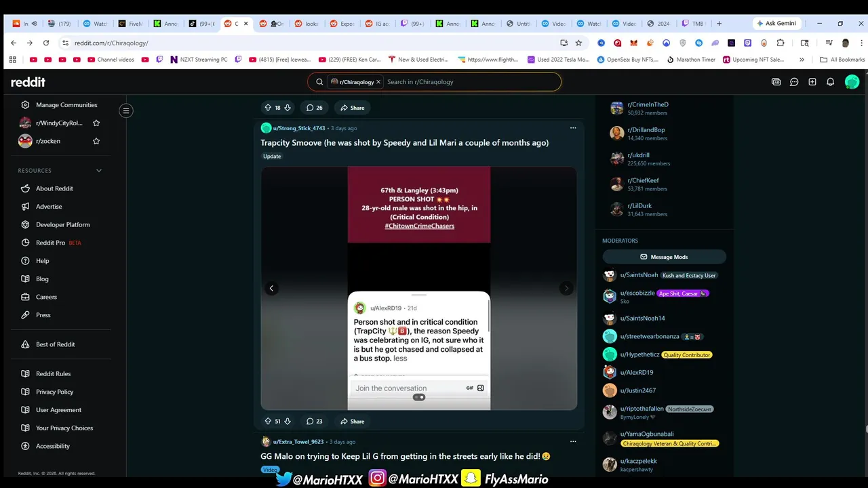Collapse the left sidebar with hamburger button

pyautogui.click(x=126, y=110)
